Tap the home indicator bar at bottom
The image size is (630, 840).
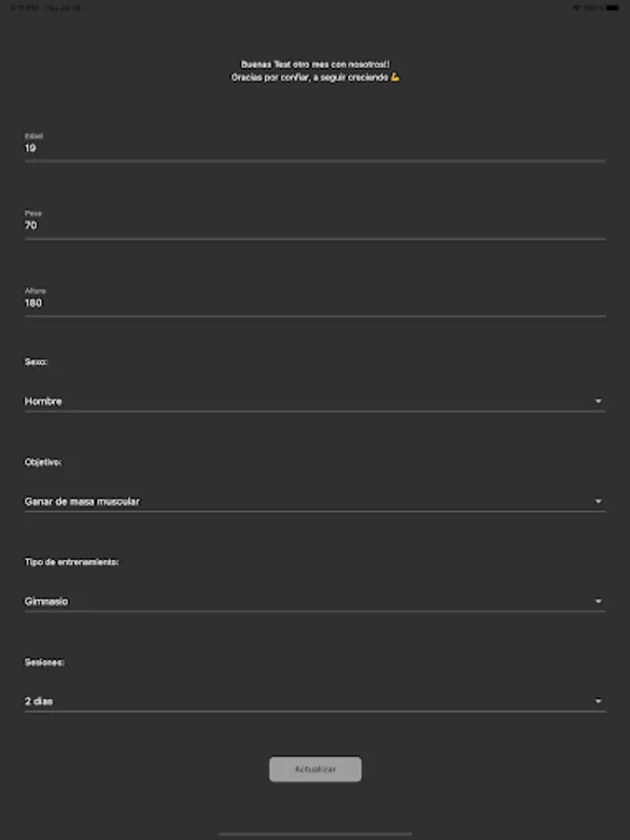(315, 833)
